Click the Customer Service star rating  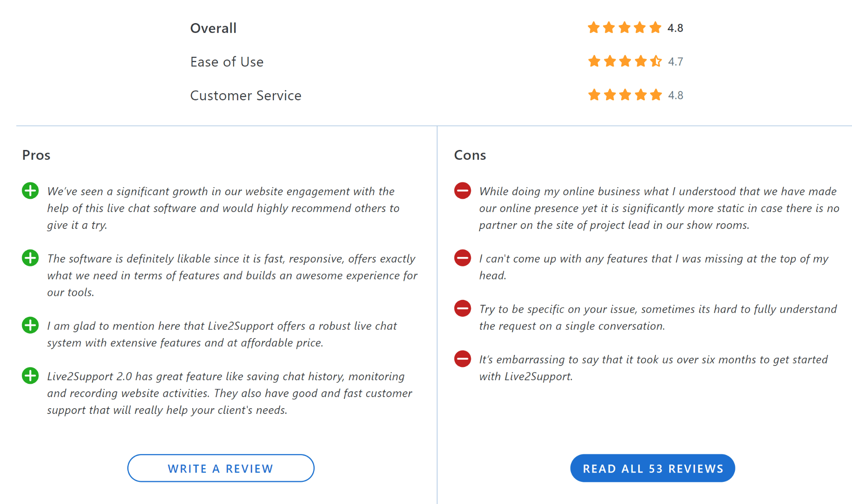pyautogui.click(x=624, y=95)
